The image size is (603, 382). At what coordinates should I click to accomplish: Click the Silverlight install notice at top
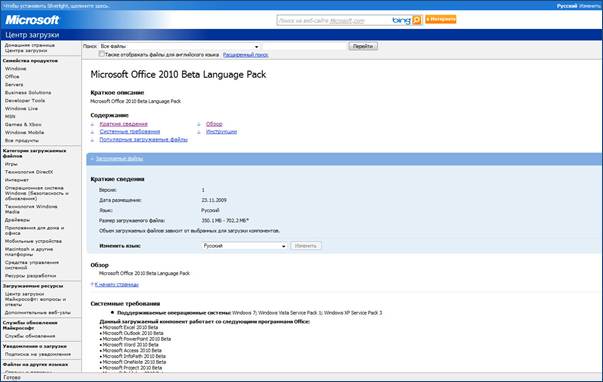click(56, 6)
